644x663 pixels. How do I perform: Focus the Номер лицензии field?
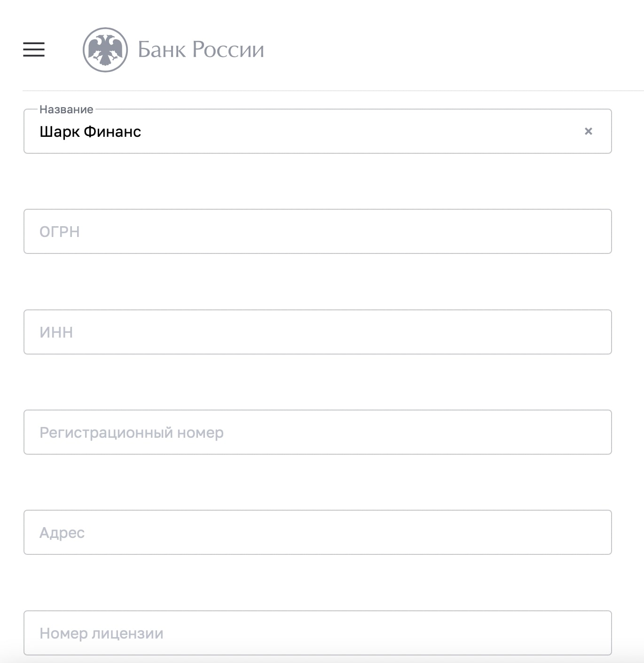(318, 633)
